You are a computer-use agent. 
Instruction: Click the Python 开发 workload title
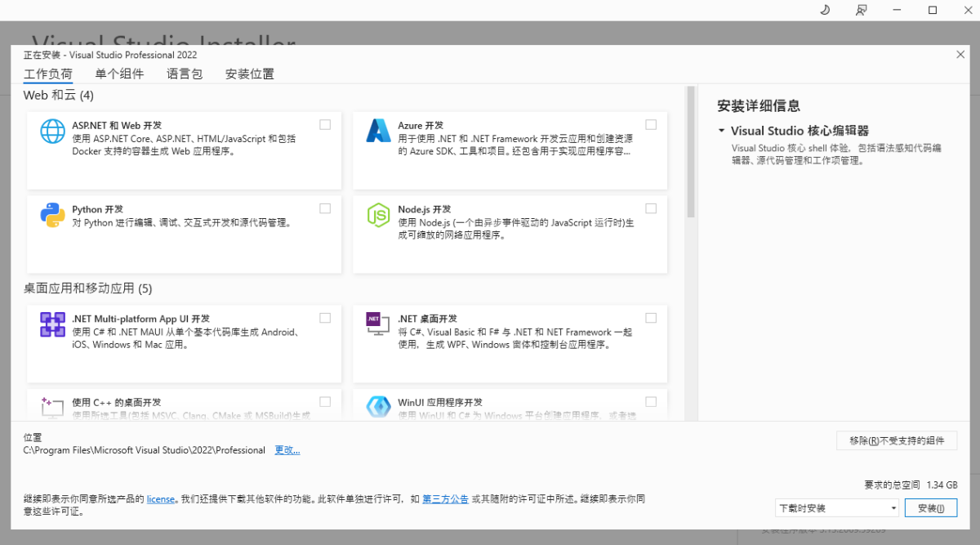point(97,209)
